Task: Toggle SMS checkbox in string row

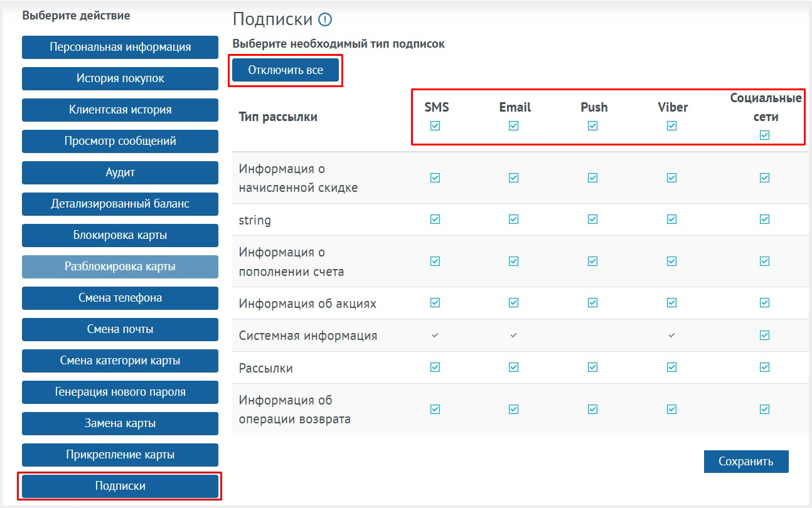Action: tap(435, 219)
